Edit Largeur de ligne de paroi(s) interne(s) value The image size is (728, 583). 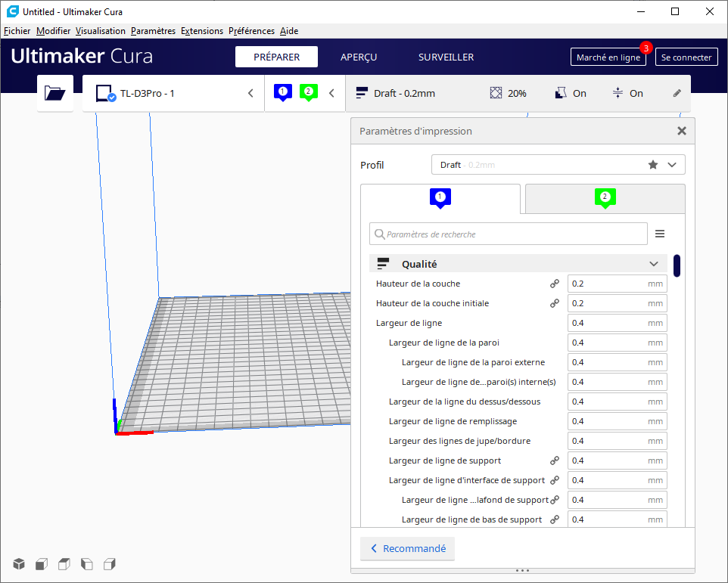click(617, 382)
